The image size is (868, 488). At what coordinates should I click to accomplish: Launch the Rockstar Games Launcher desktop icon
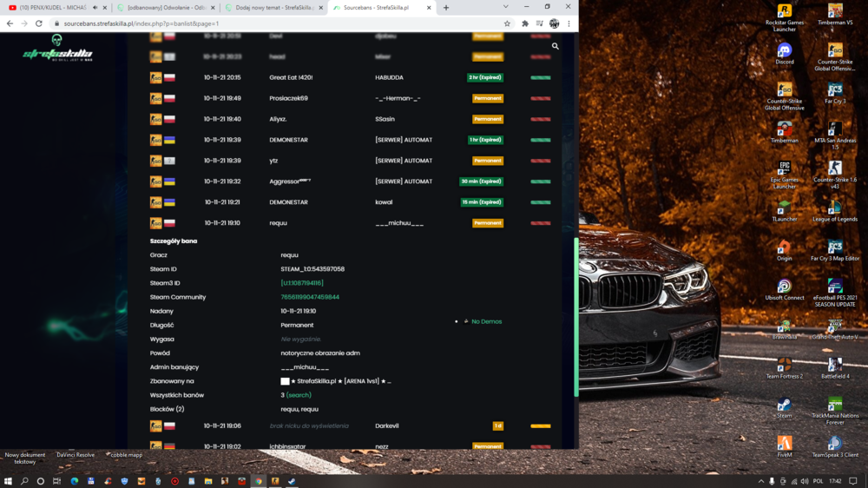click(x=784, y=17)
